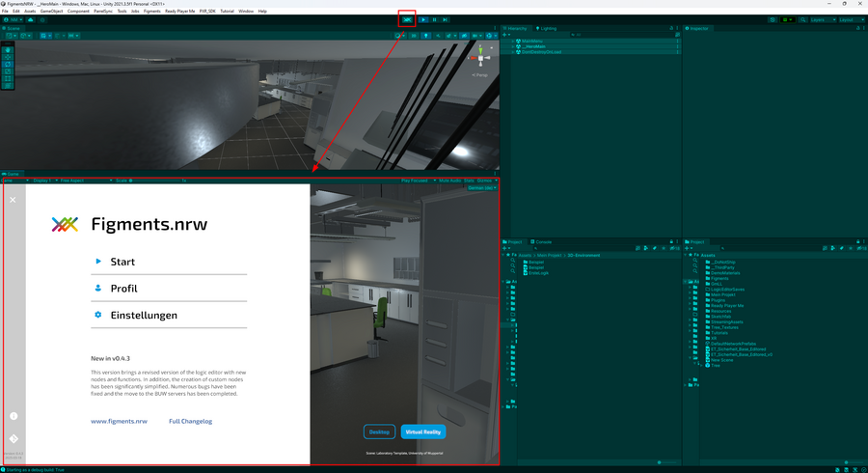The height and width of the screenshot is (473, 868).
Task: Open the Free Aspect dropdown
Action: [x=86, y=181]
